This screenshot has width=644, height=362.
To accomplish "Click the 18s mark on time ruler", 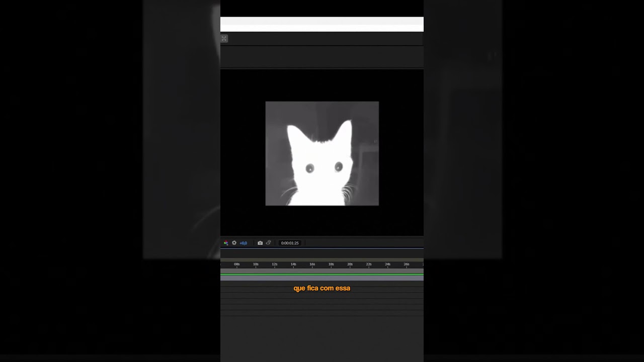I will tap(331, 264).
